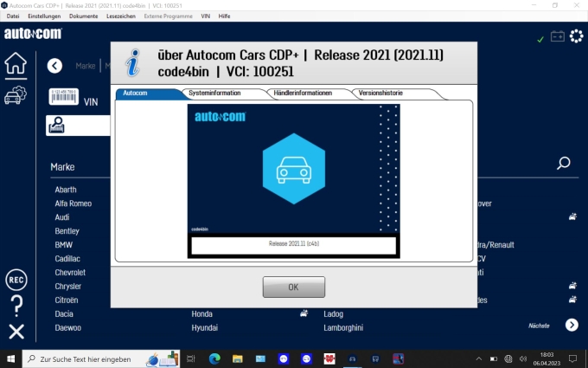Launch Microsoft Edge from taskbar
The width and height of the screenshot is (588, 368).
point(214,359)
